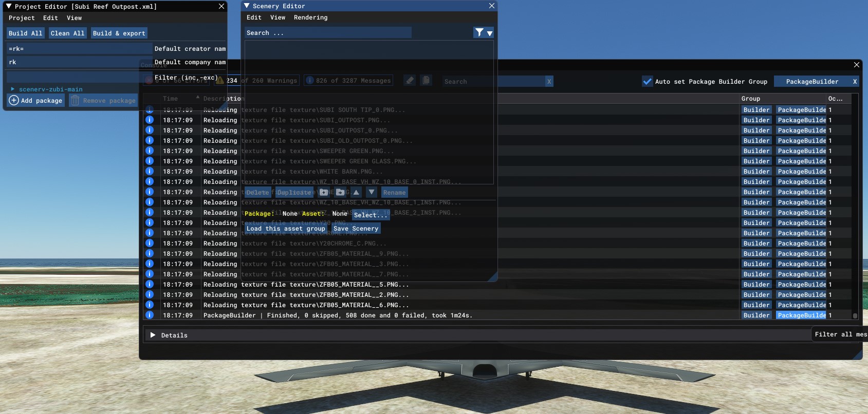This screenshot has width=868, height=414.
Task: Click the move up arrow in Scenery Editor
Action: pos(356,192)
